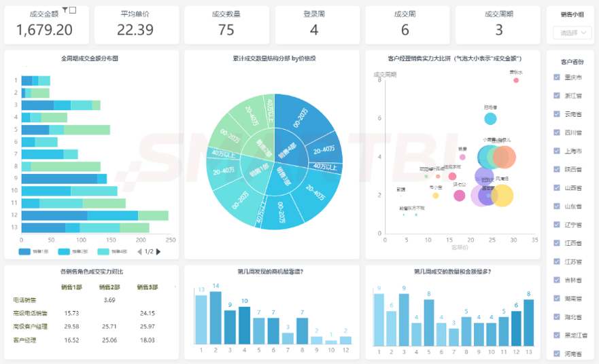
Task: Click the 销售2部 column header in table
Action: (x=109, y=287)
